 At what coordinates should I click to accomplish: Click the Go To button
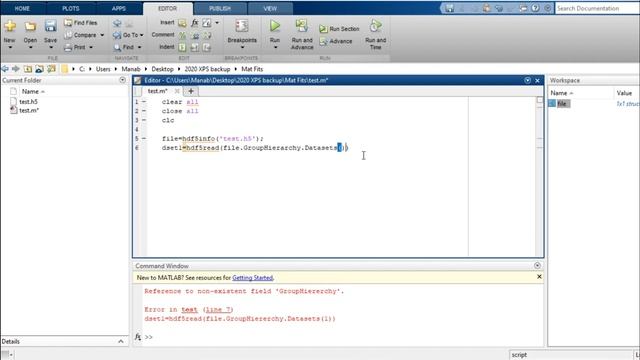point(126,35)
